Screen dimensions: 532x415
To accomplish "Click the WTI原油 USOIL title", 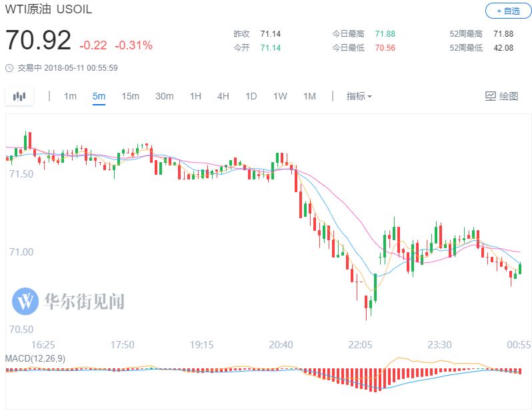I will (48, 9).
